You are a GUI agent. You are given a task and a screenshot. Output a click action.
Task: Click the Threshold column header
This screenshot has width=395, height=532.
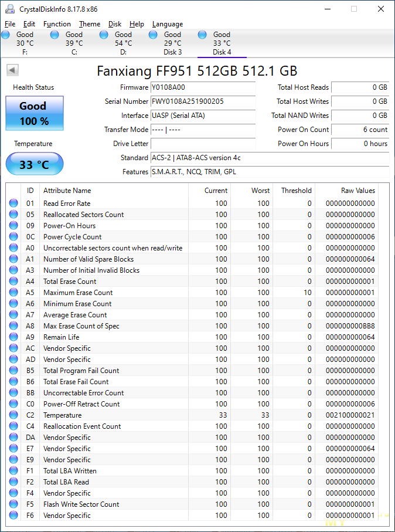point(294,191)
